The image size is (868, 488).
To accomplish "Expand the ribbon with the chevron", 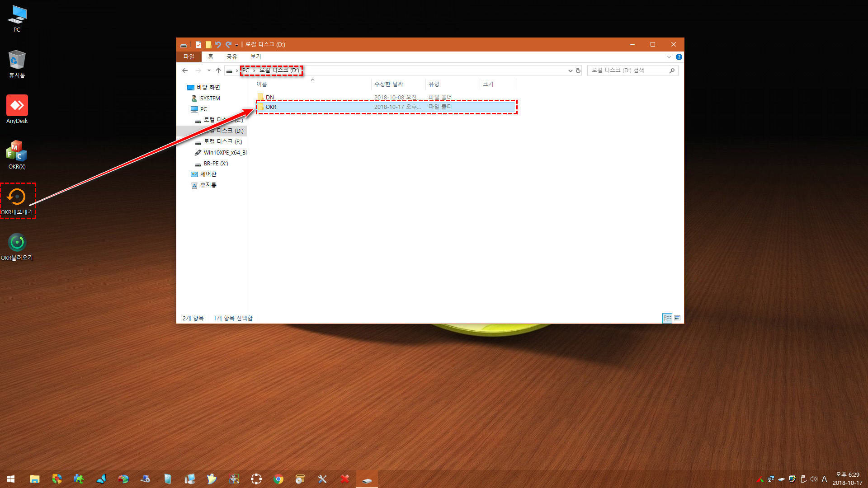I will (x=669, y=57).
